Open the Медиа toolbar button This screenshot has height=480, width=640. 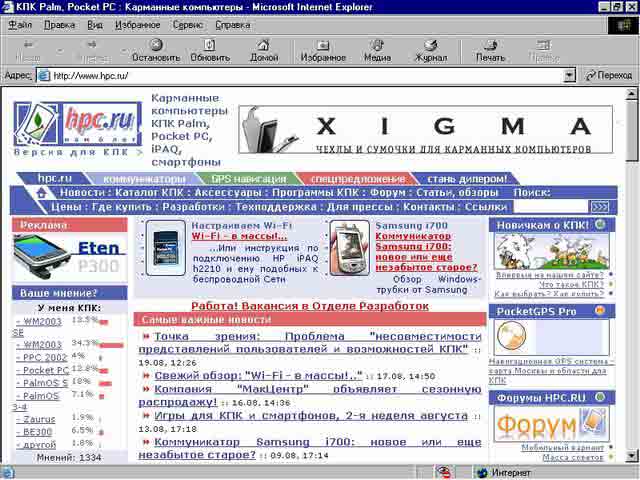tap(377, 51)
